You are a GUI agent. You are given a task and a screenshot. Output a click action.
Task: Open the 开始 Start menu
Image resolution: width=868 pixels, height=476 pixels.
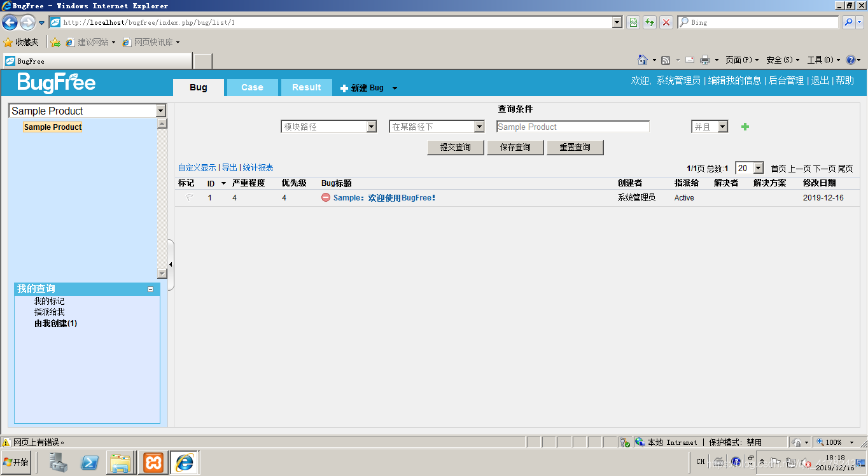click(17, 463)
